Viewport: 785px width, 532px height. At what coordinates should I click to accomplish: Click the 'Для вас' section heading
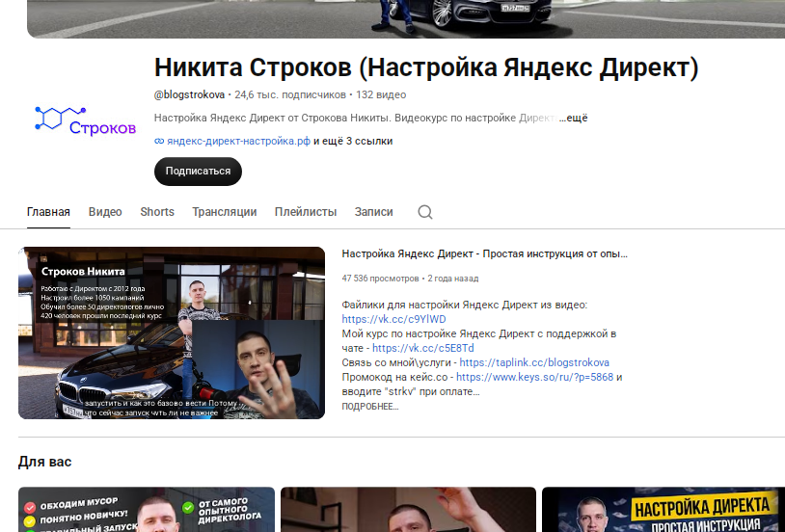pyautogui.click(x=45, y=462)
